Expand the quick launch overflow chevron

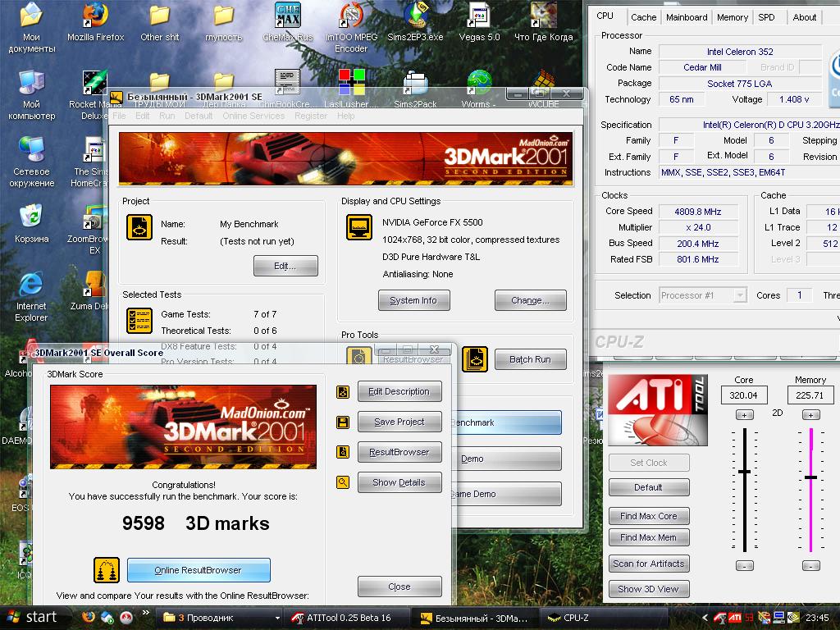(x=146, y=613)
